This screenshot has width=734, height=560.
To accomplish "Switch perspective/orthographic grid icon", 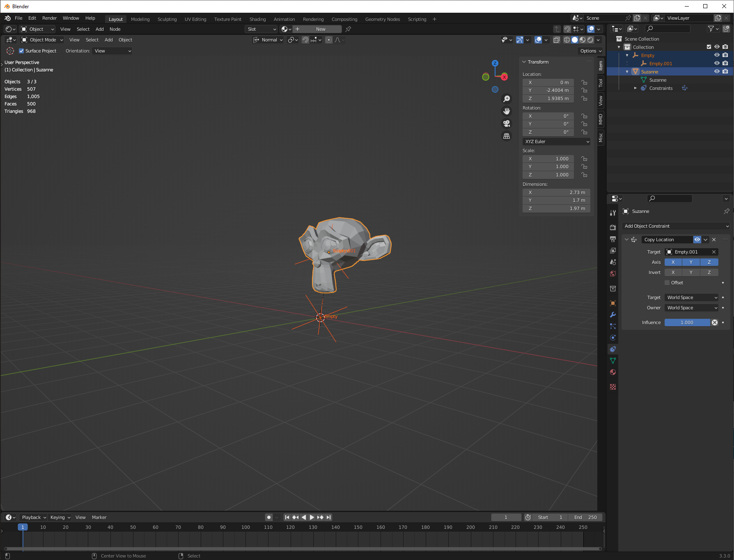I will [x=507, y=136].
